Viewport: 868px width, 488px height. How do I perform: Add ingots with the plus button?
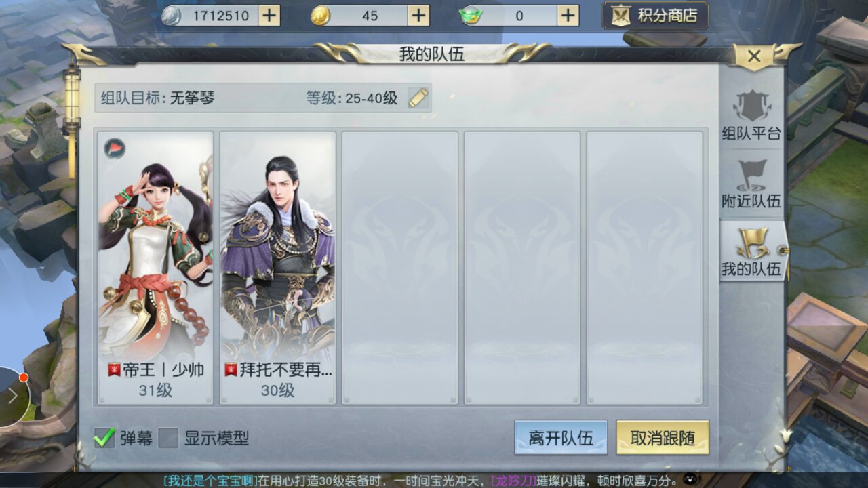(x=568, y=16)
